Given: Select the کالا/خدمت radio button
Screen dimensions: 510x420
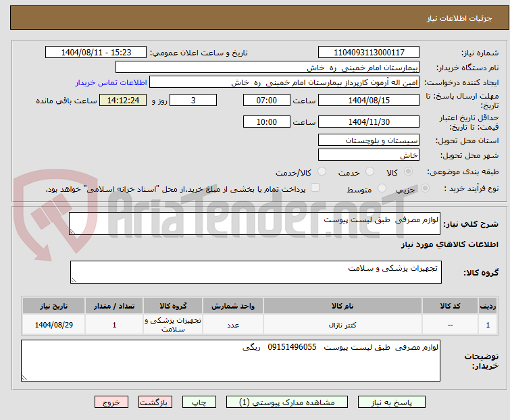Looking at the screenshot, I should click(322, 172).
